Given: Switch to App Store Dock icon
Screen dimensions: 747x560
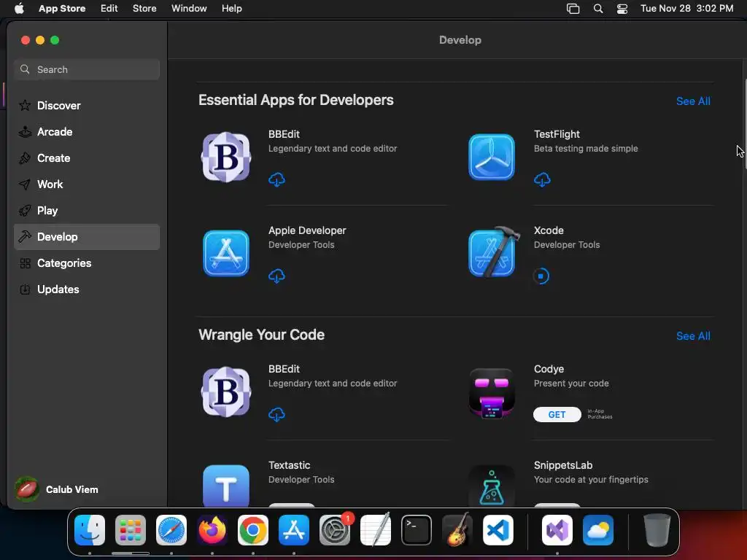Looking at the screenshot, I should pos(294,530).
